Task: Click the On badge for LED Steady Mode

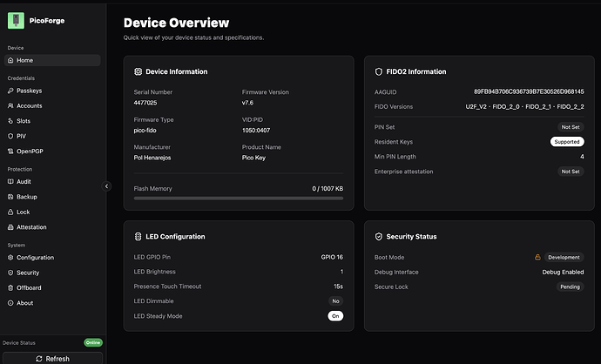Action: pos(335,316)
